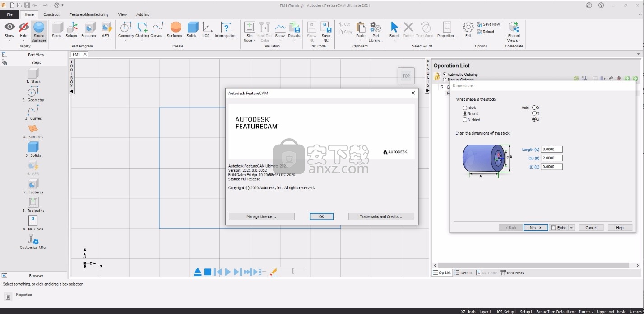The image size is (644, 314).
Task: Expand the Show display dropdown
Action: click(9, 40)
